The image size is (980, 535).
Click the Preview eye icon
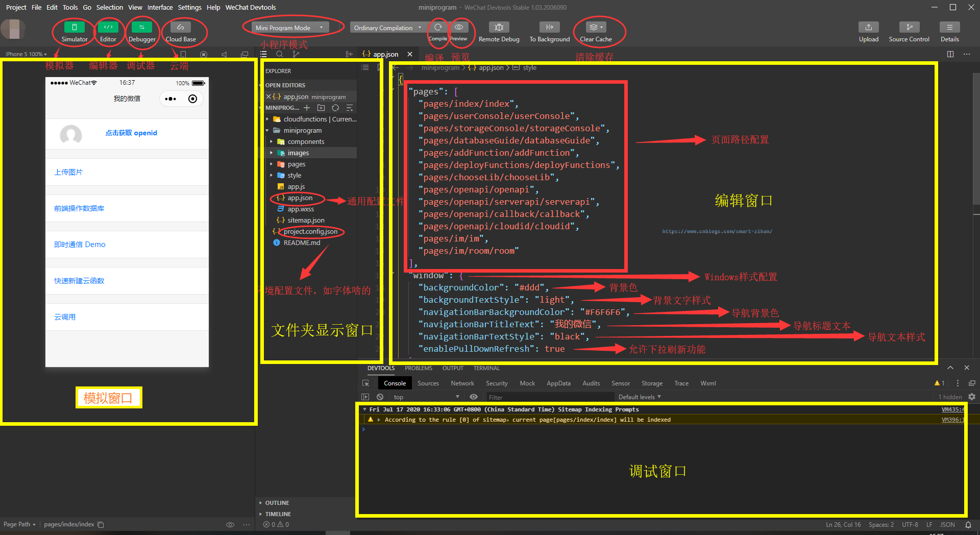pos(459,28)
